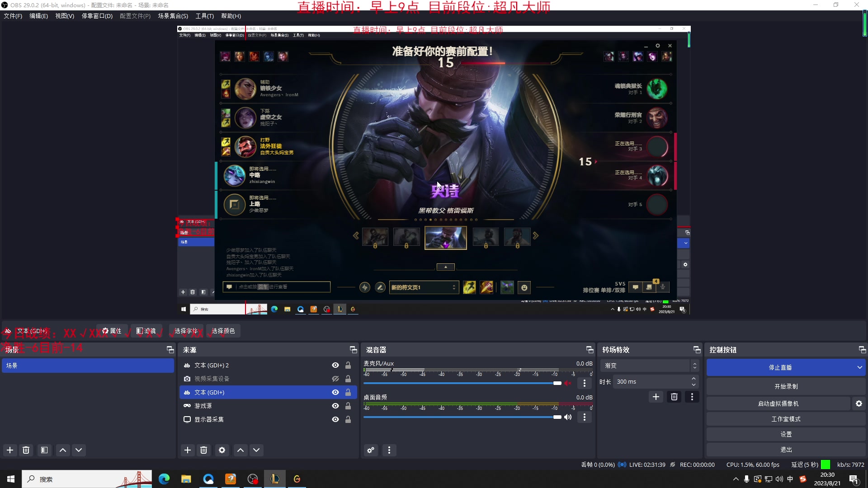Click the 退出 button

(786, 450)
